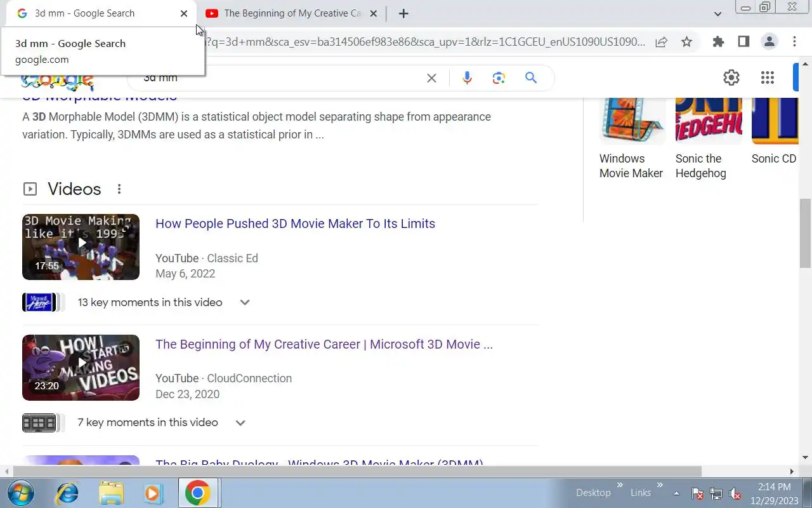Click into the Google search text field
The width and height of the screenshot is (812, 508).
[x=279, y=78]
